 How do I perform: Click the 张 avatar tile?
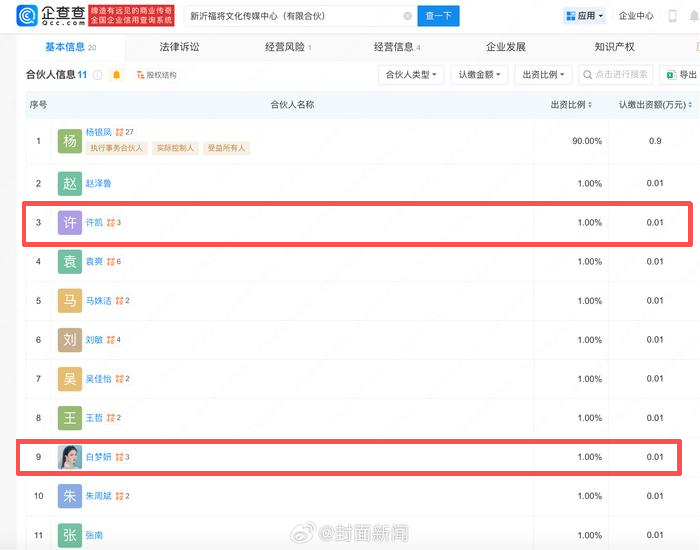pyautogui.click(x=70, y=535)
